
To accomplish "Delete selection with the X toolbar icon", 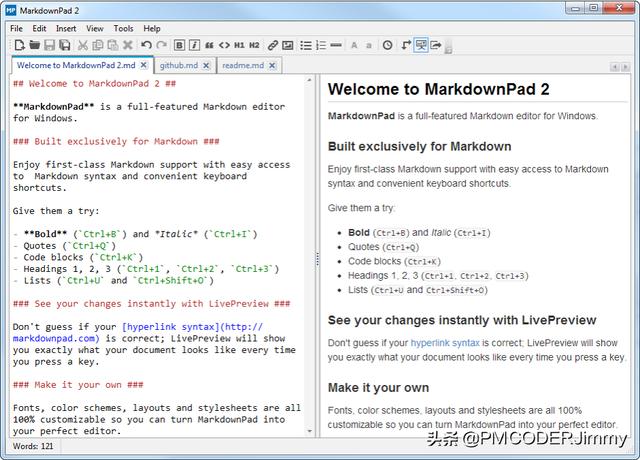I will click(x=128, y=45).
